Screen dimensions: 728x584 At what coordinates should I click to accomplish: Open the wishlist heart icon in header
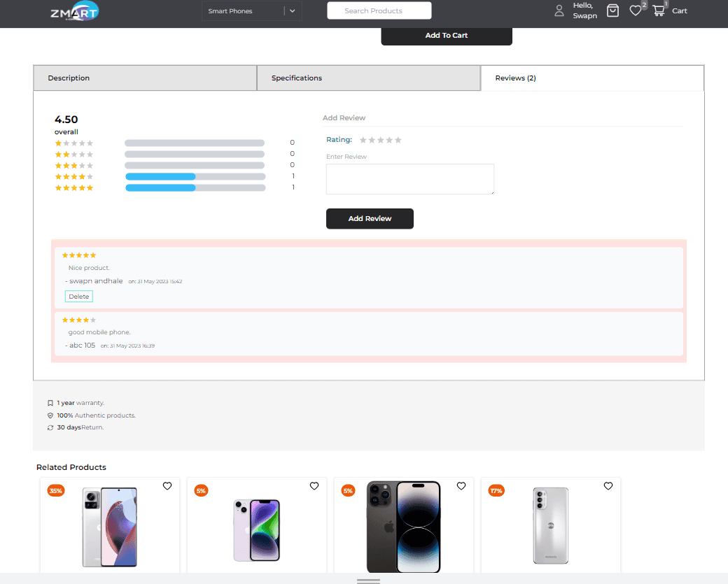635,10
